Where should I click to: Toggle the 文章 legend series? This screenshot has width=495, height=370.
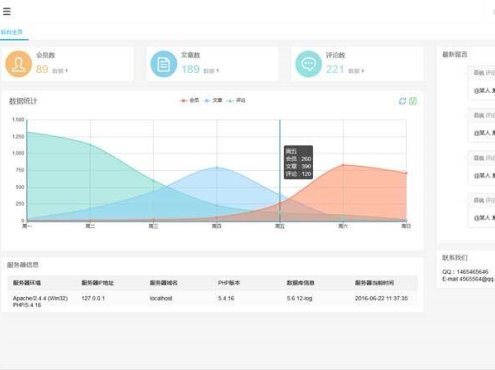213,100
